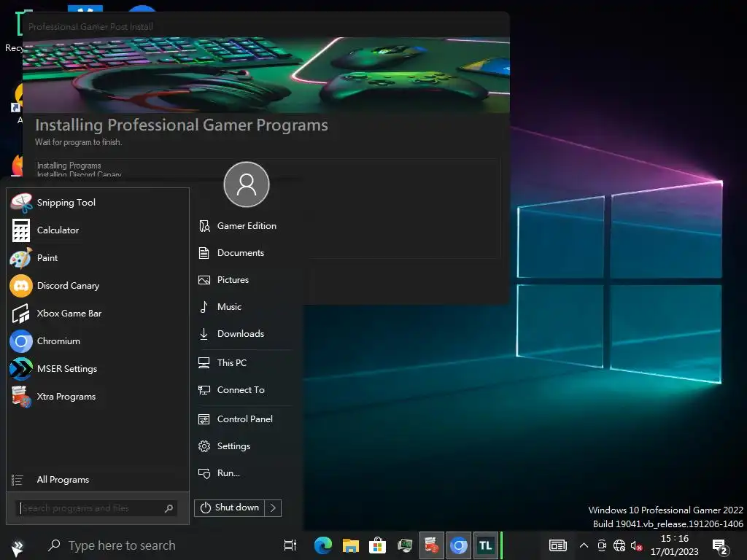The width and height of the screenshot is (747, 560).
Task: Switch to the installer taskbar icon
Action: tap(432, 545)
